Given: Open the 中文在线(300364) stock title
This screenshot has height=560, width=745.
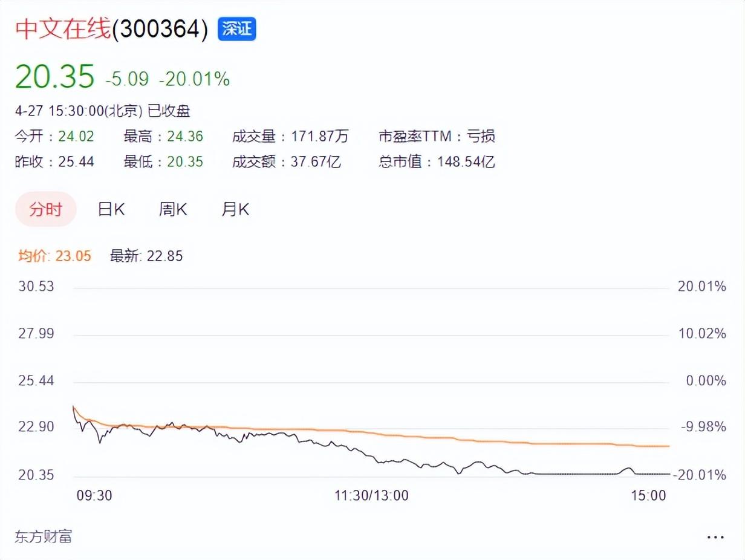Looking at the screenshot, I should [111, 29].
